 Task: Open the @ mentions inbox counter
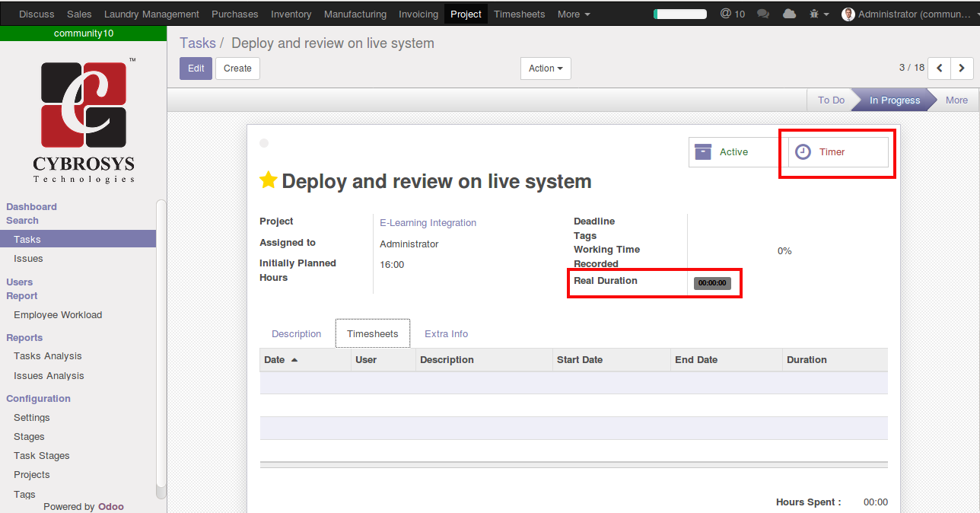point(732,14)
